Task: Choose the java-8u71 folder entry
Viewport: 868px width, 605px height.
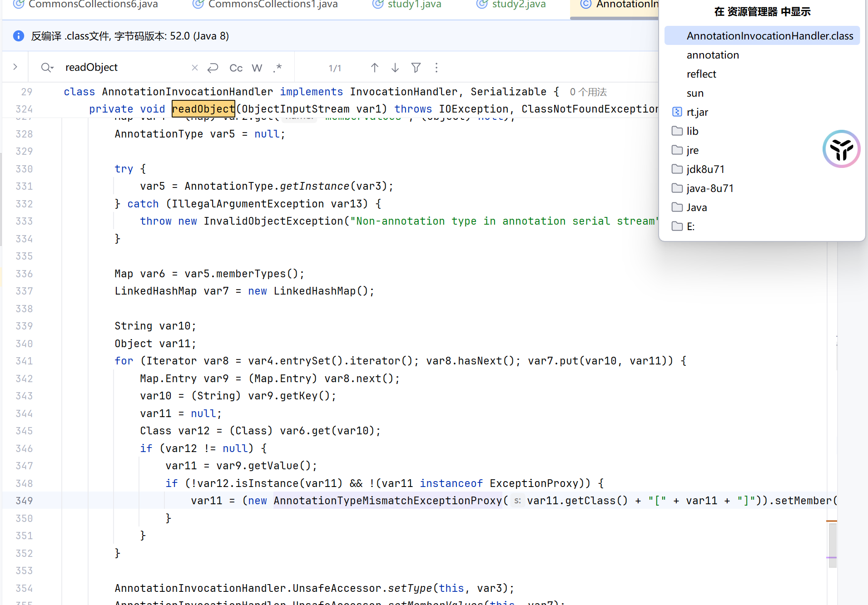Action: click(762, 188)
